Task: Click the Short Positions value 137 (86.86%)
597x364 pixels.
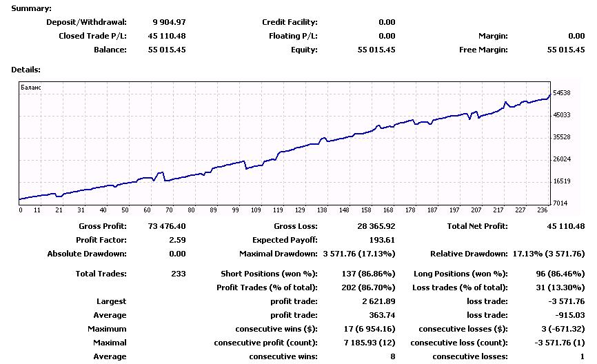Action: tap(369, 274)
